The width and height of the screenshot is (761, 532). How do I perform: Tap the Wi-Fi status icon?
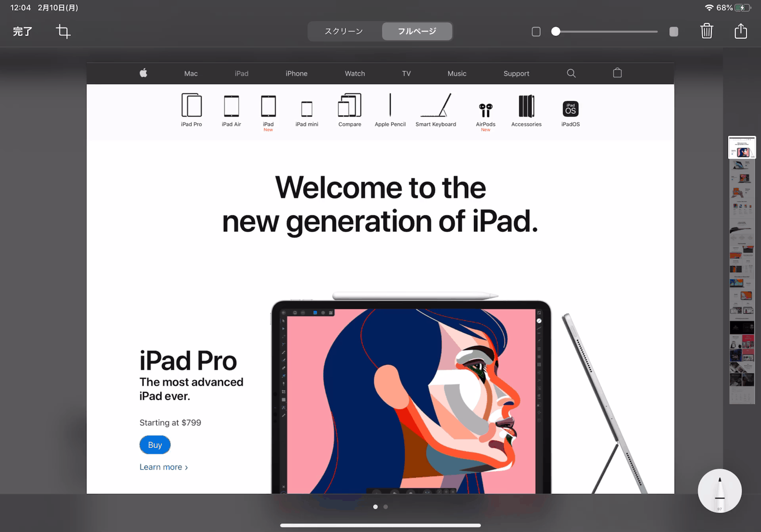709,8
